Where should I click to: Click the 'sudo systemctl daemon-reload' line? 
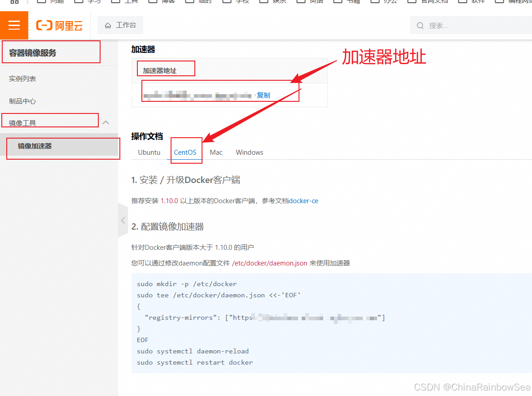click(x=193, y=351)
